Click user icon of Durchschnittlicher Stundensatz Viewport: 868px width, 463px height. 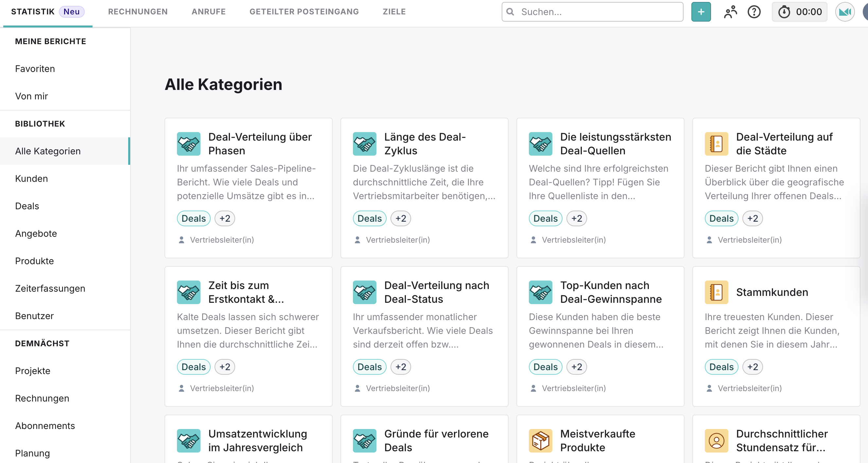tap(716, 440)
